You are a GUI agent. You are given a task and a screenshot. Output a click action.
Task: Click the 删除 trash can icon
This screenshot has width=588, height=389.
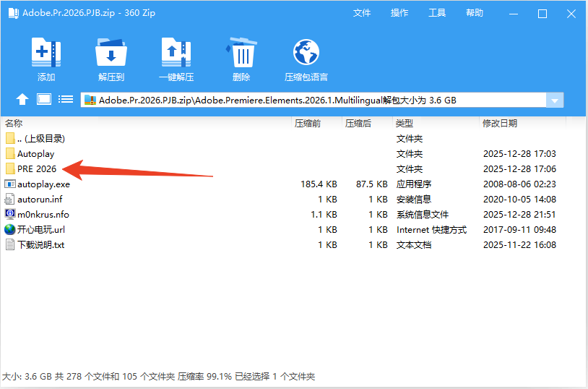pos(241,53)
